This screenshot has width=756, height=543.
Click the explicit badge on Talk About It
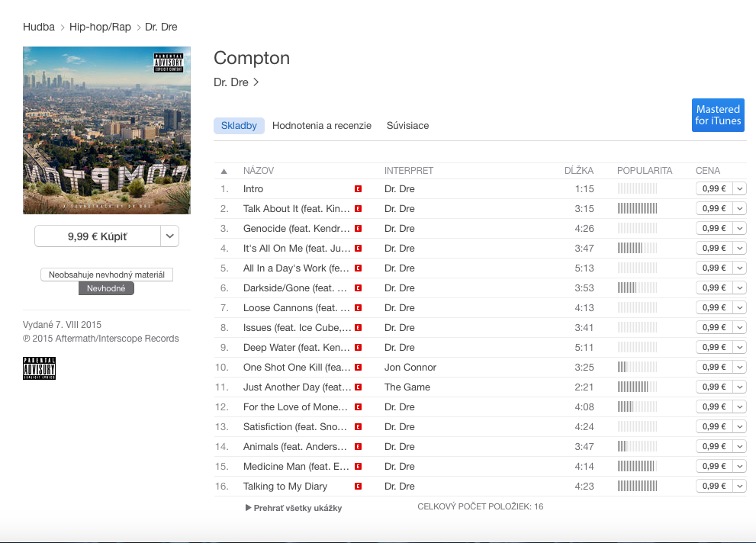pyautogui.click(x=359, y=209)
